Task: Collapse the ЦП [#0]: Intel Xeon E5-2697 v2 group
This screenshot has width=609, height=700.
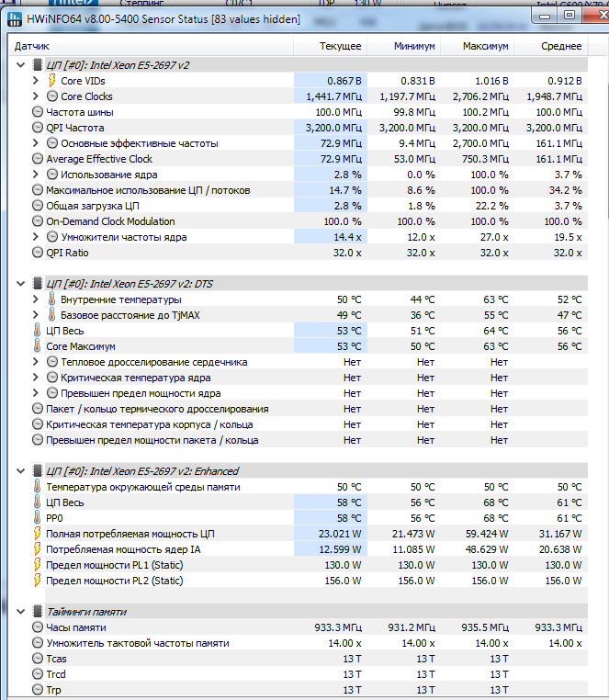Action: click(20, 65)
